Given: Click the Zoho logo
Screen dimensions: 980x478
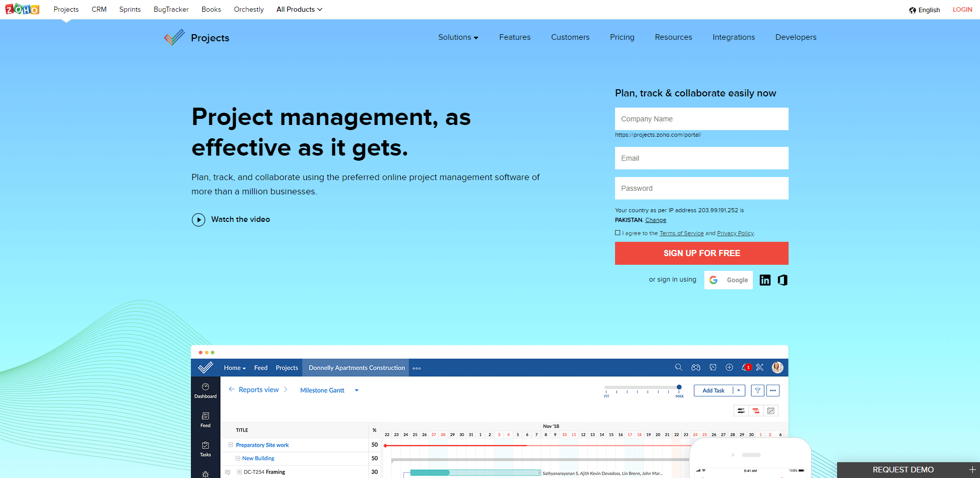Looking at the screenshot, I should [x=22, y=9].
